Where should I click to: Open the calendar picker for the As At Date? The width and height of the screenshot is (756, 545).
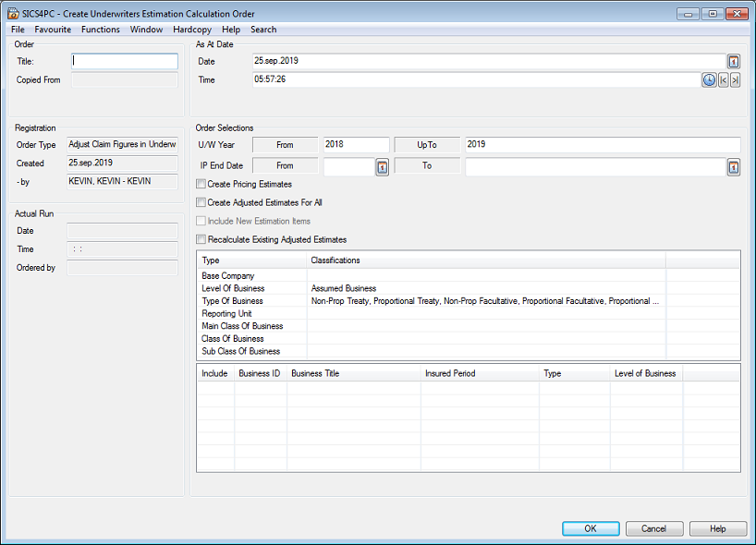[735, 61]
